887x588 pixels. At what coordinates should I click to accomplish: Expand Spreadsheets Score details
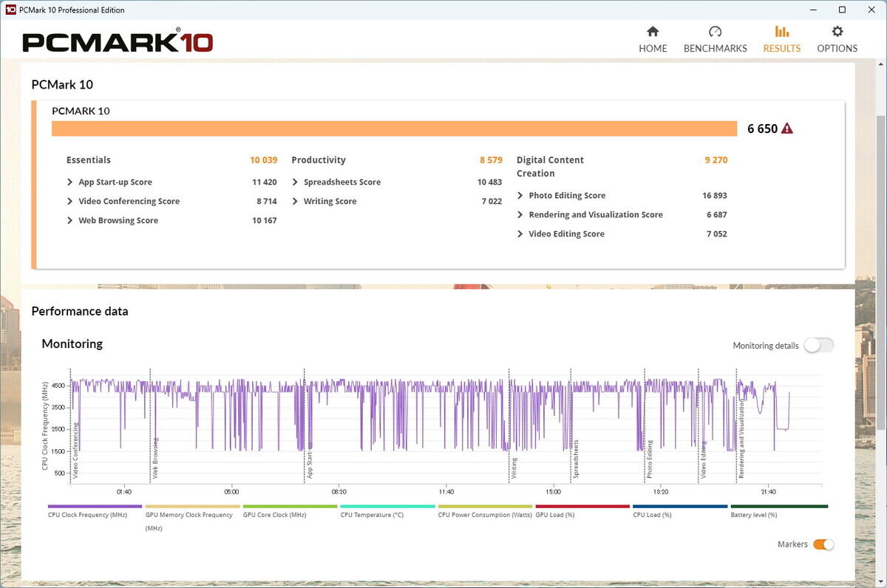[x=295, y=182]
